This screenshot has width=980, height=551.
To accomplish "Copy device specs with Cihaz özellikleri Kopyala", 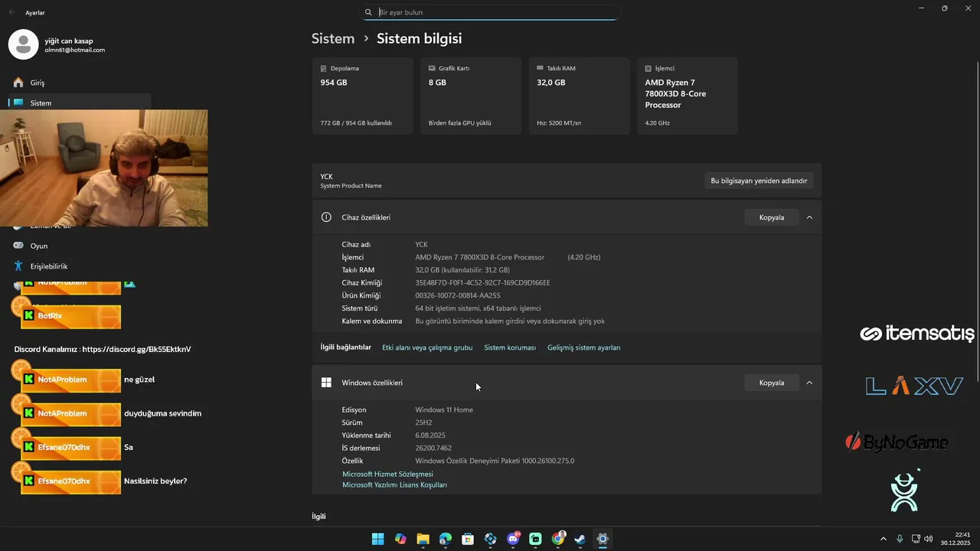I will coord(771,217).
